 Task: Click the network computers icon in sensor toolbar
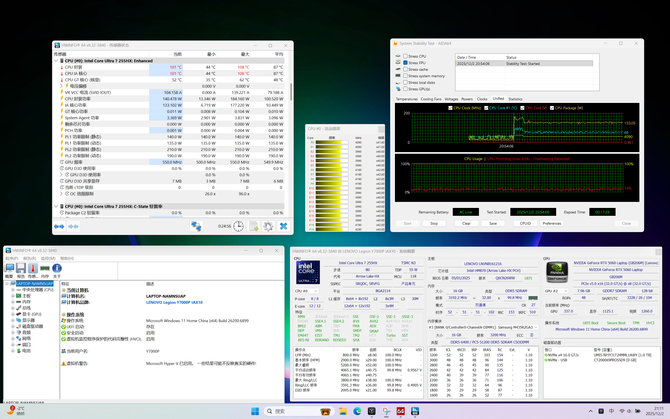[x=196, y=226]
